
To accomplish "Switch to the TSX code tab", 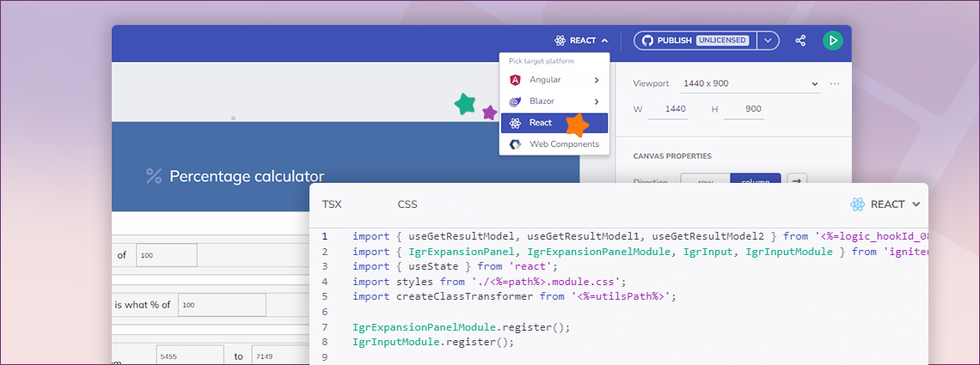I will coord(332,204).
